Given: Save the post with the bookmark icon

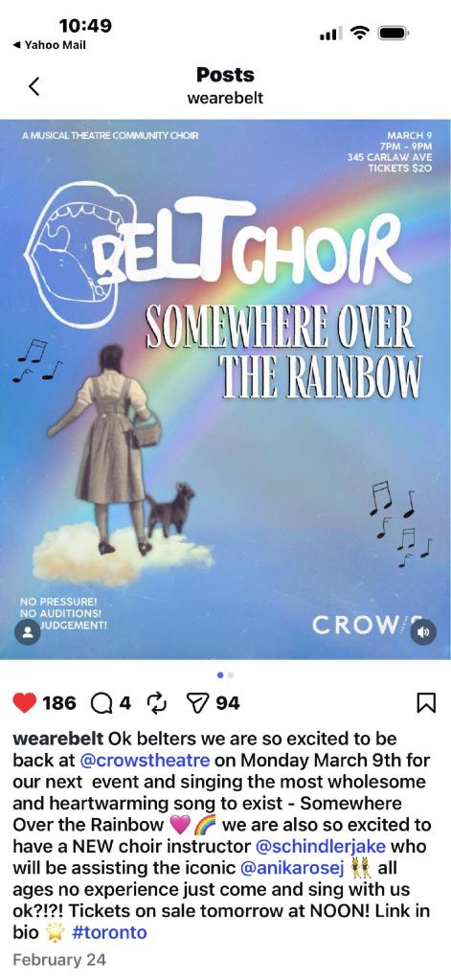Looking at the screenshot, I should point(426,704).
